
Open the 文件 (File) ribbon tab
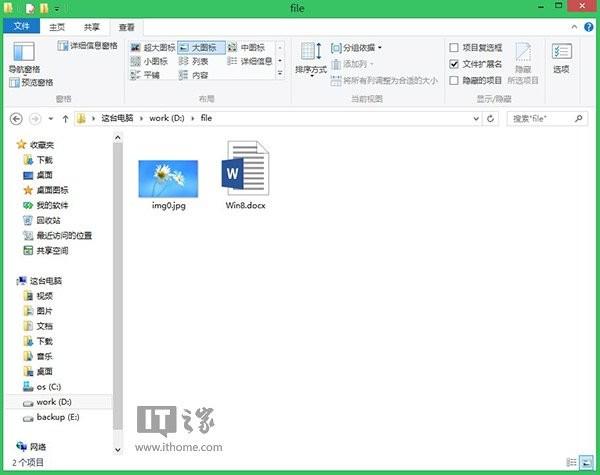[x=21, y=26]
